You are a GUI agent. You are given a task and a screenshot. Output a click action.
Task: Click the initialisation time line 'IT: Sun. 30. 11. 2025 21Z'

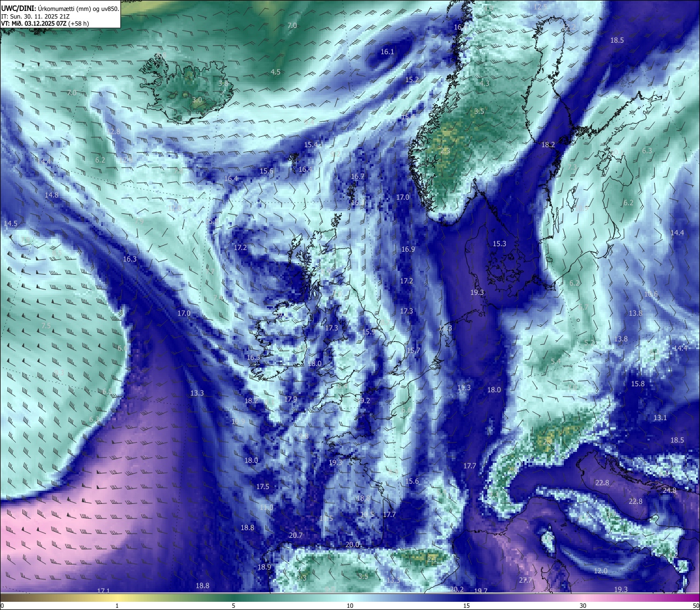[35, 16]
